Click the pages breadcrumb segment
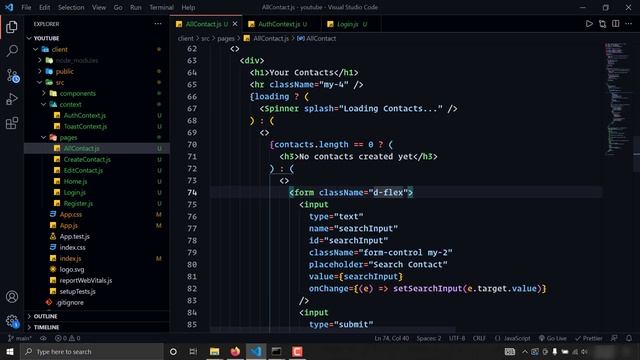640x360 pixels. click(226, 38)
